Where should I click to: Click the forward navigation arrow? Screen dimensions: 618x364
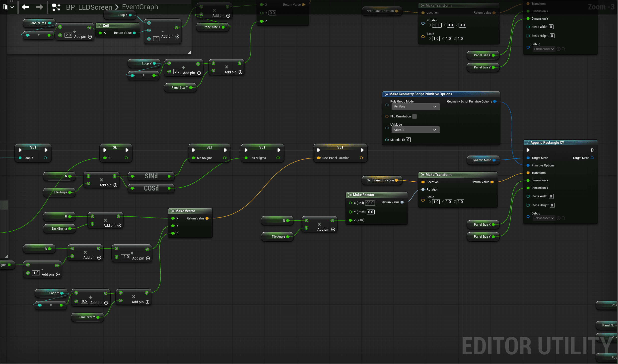tap(40, 7)
